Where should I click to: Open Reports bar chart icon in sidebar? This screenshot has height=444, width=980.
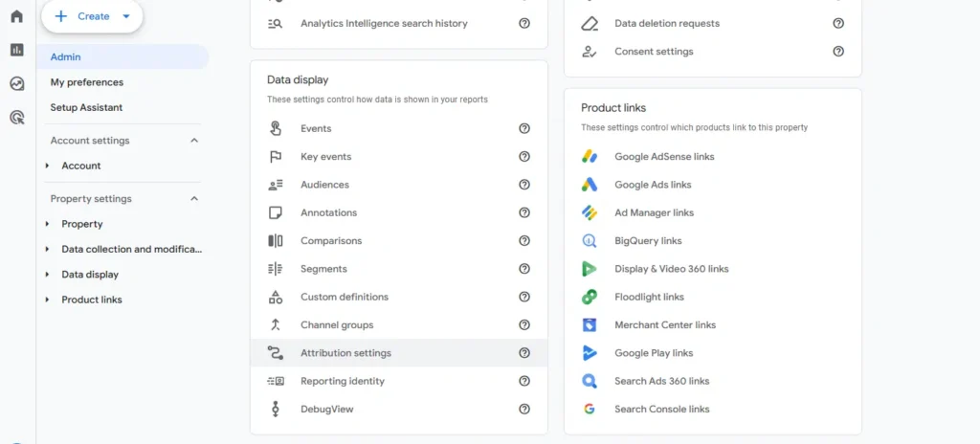(16, 50)
